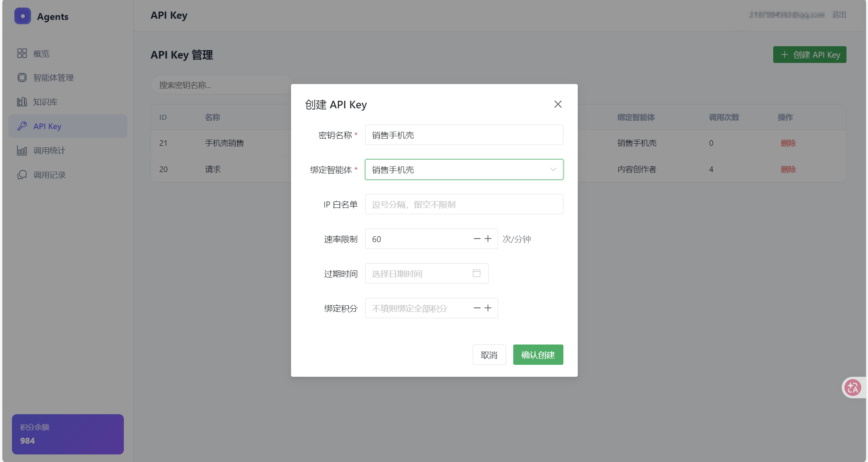
Task: Click the 调用次数 cell showing 0
Action: (x=711, y=143)
